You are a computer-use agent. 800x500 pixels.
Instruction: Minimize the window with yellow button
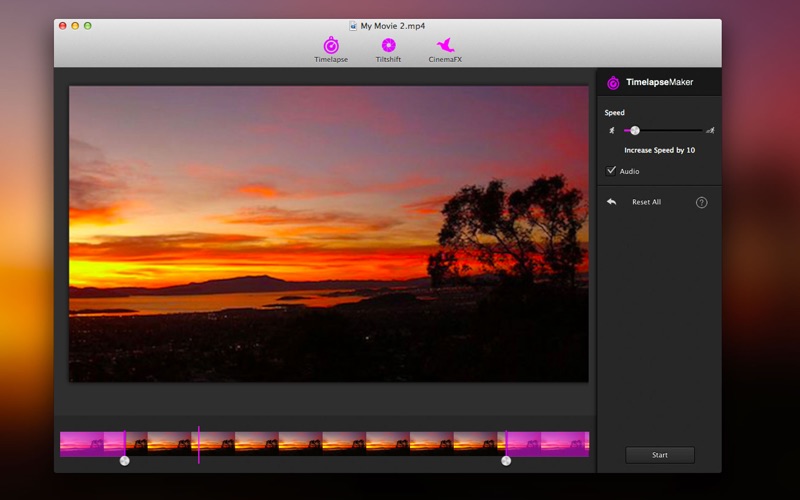point(75,26)
